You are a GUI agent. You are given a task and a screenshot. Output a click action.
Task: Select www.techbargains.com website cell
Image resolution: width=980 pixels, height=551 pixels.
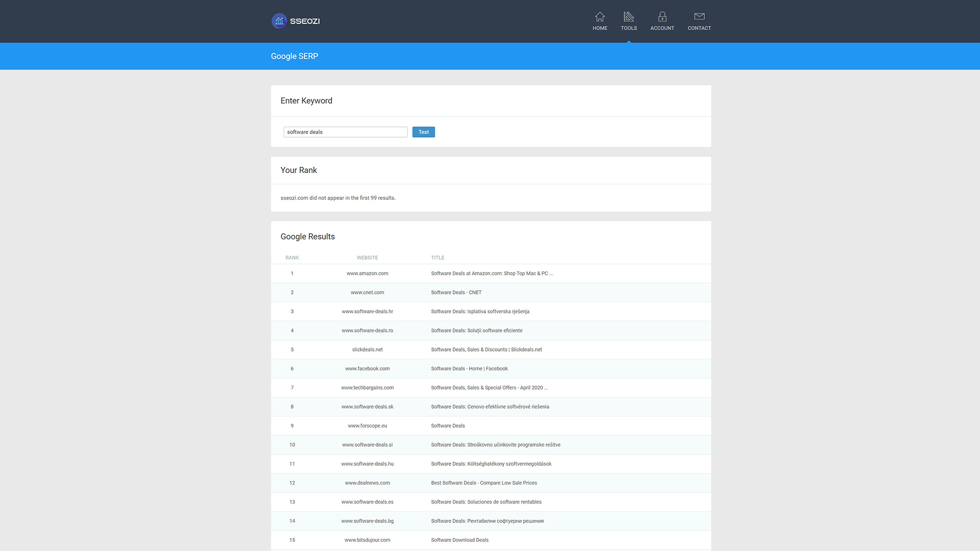(x=367, y=388)
